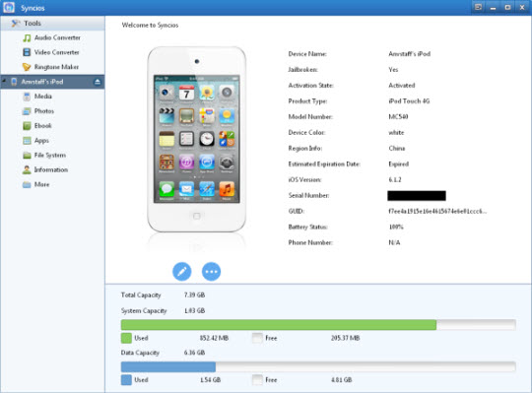Click the iPod device icon in sidebar
Screen dimensions: 532x393
[14, 82]
